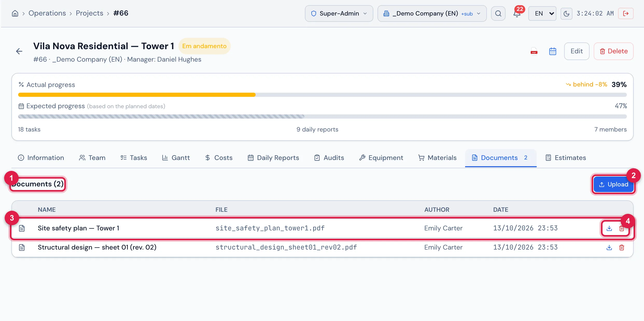Click the NAME column header

click(x=47, y=210)
